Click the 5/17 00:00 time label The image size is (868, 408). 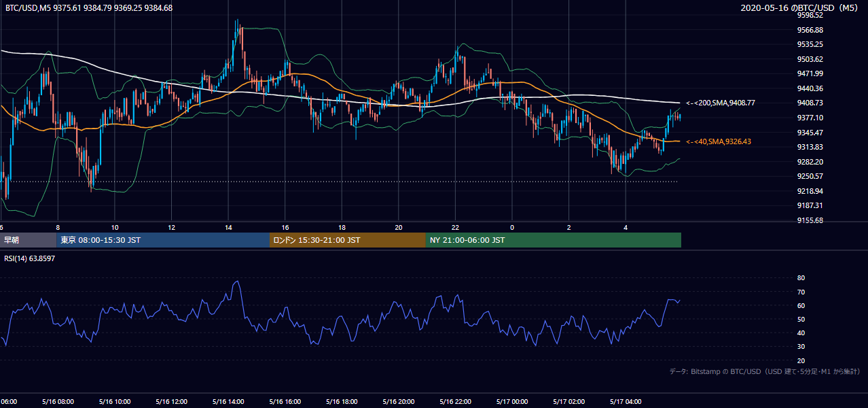click(512, 402)
